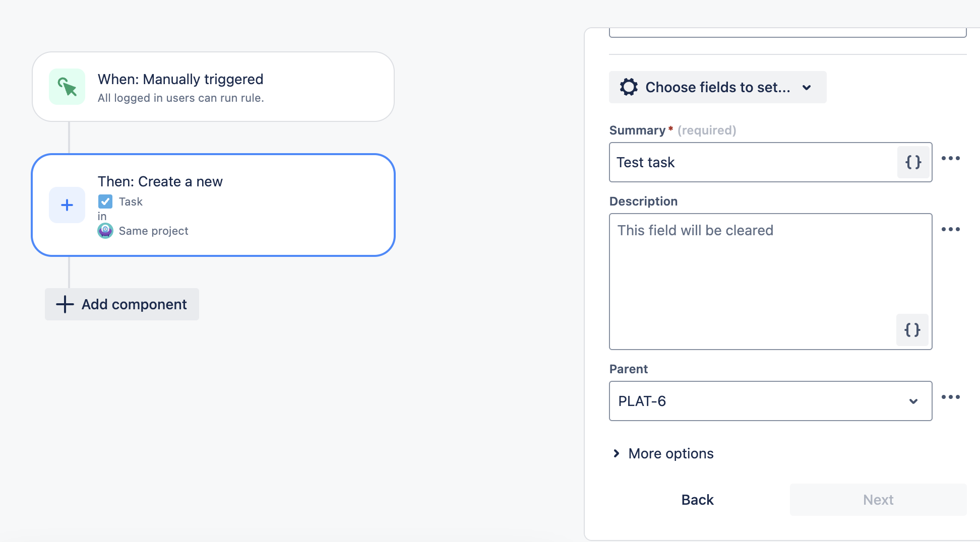This screenshot has height=542, width=980.
Task: Click the plus icon on the Create action block
Action: [x=67, y=205]
